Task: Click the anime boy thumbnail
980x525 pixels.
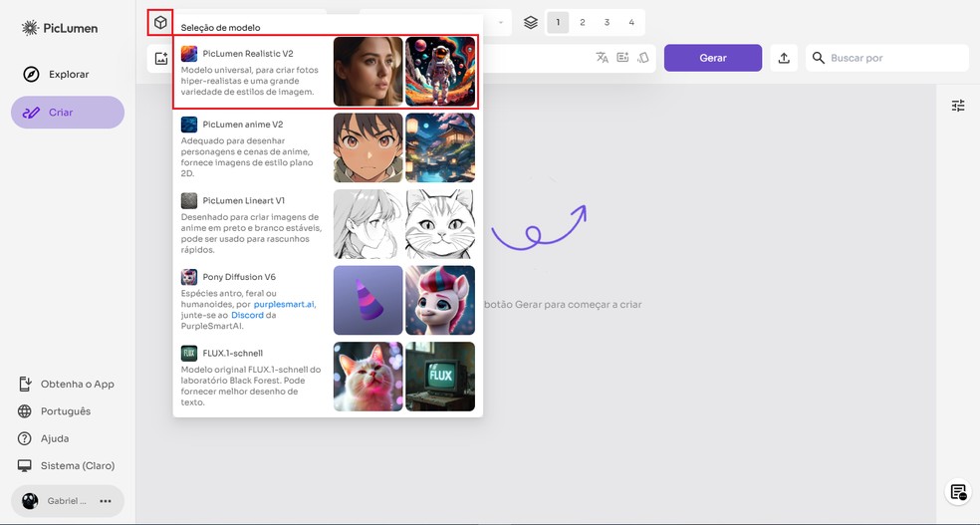Action: tap(368, 147)
